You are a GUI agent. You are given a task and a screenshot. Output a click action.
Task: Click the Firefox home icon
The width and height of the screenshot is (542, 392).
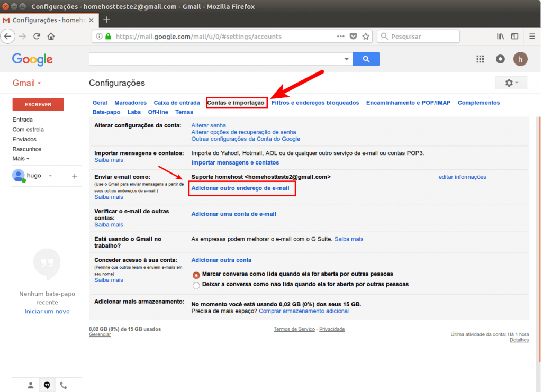click(50, 36)
